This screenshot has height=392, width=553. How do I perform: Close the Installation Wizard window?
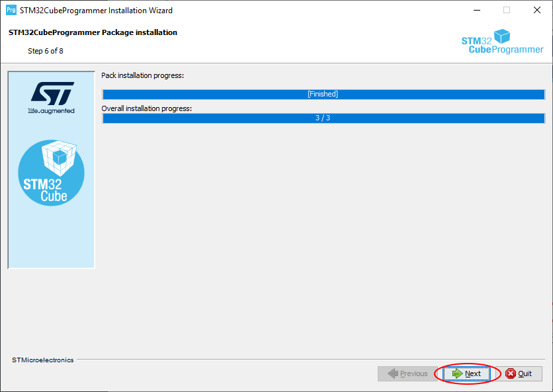click(x=536, y=10)
